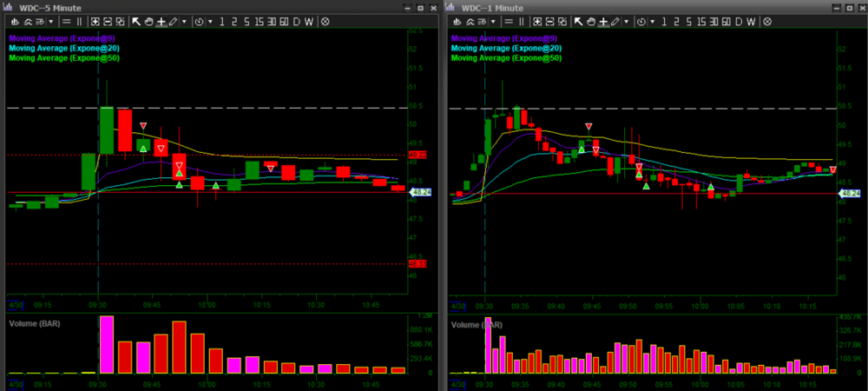Click the 48.24 price marker on the 5 Minute chart axis
Screen dimensions: 868x391
pos(420,193)
